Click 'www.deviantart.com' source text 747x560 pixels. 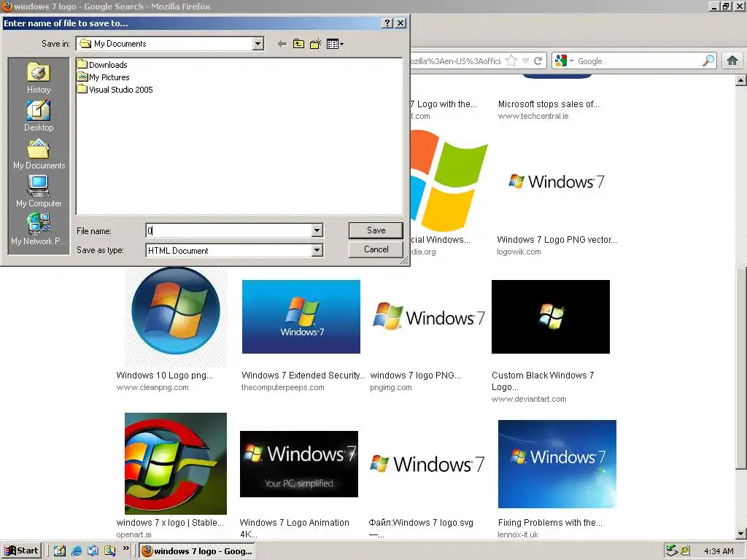pos(529,399)
